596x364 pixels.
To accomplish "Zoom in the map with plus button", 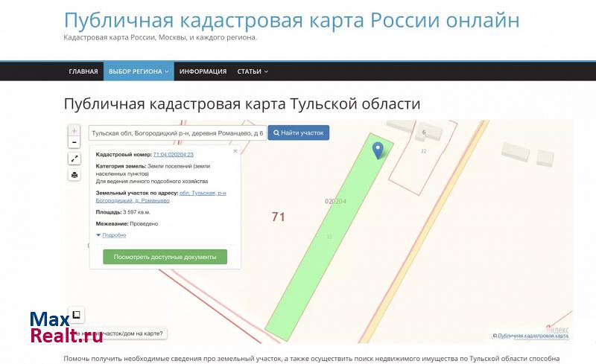I will tap(74, 130).
